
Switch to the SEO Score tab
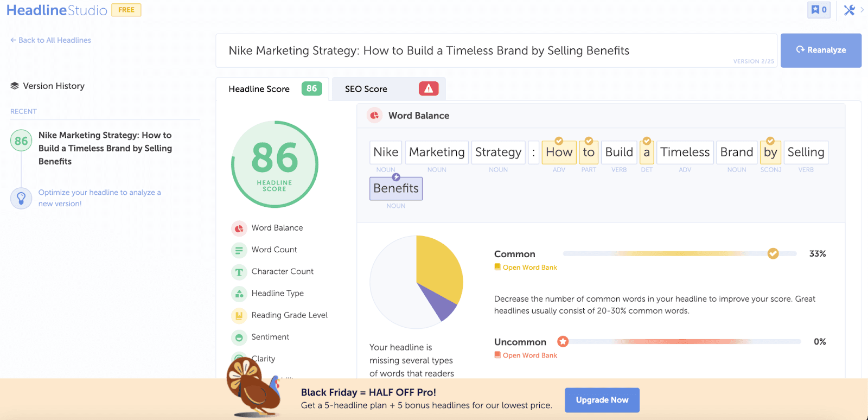(388, 89)
